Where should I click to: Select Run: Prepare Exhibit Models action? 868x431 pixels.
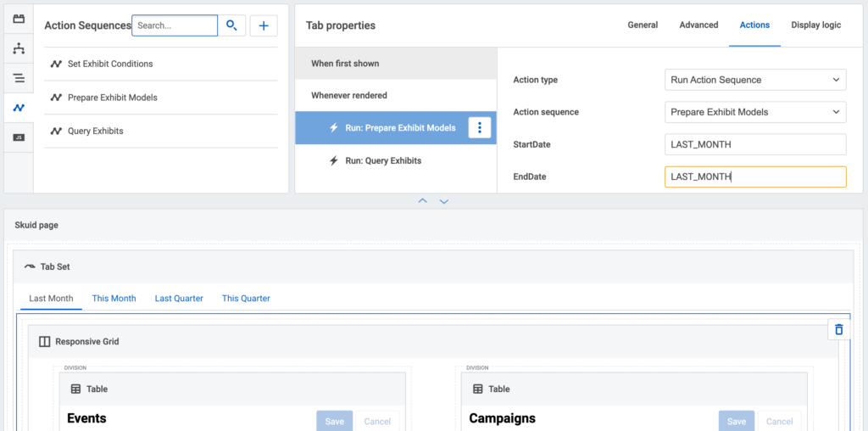pos(396,128)
